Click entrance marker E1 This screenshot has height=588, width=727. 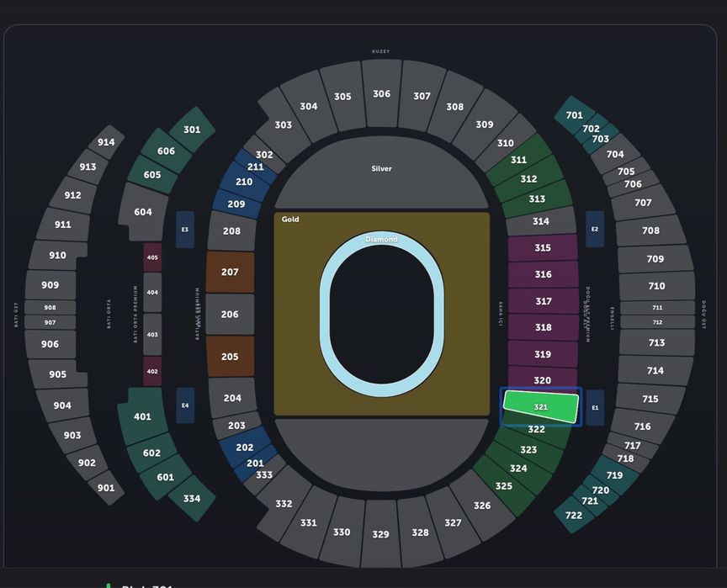coord(596,407)
